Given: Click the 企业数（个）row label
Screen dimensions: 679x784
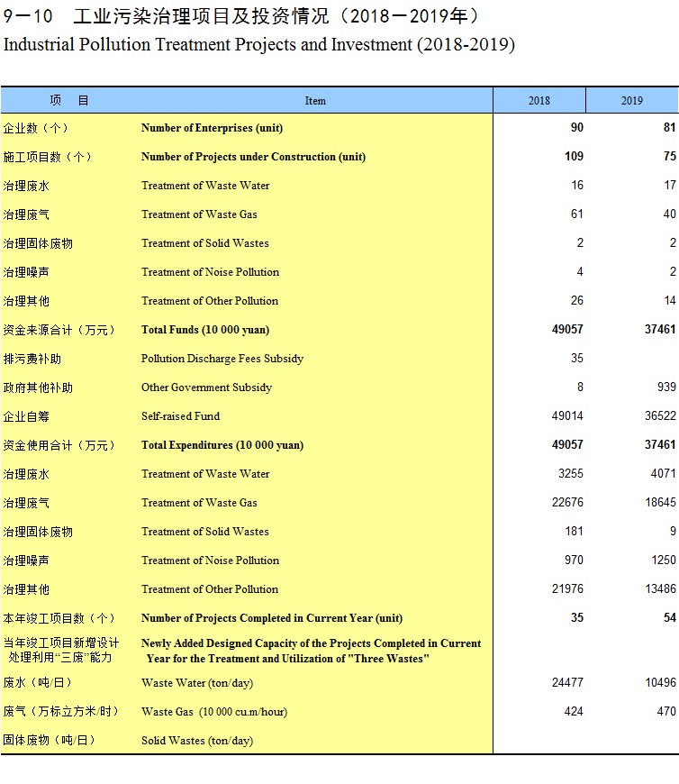Looking at the screenshot, I should tap(35, 129).
